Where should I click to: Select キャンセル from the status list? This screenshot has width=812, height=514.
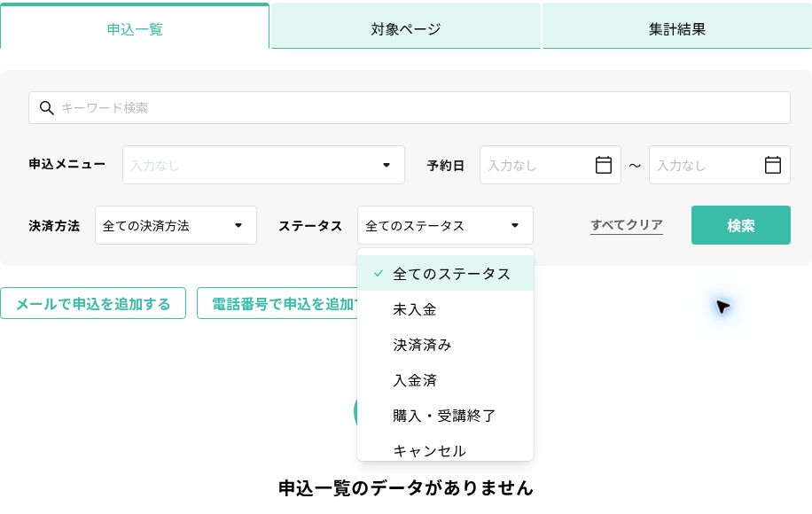[445, 448]
